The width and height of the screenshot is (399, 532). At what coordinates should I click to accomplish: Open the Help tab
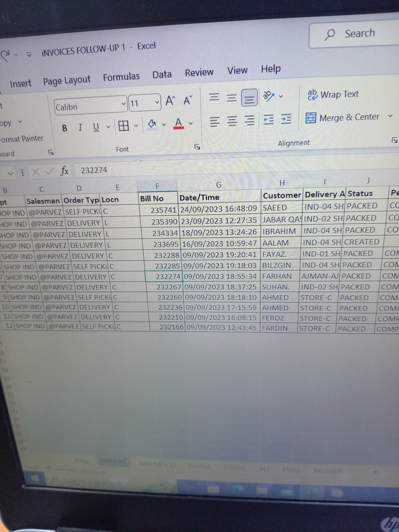click(x=271, y=69)
